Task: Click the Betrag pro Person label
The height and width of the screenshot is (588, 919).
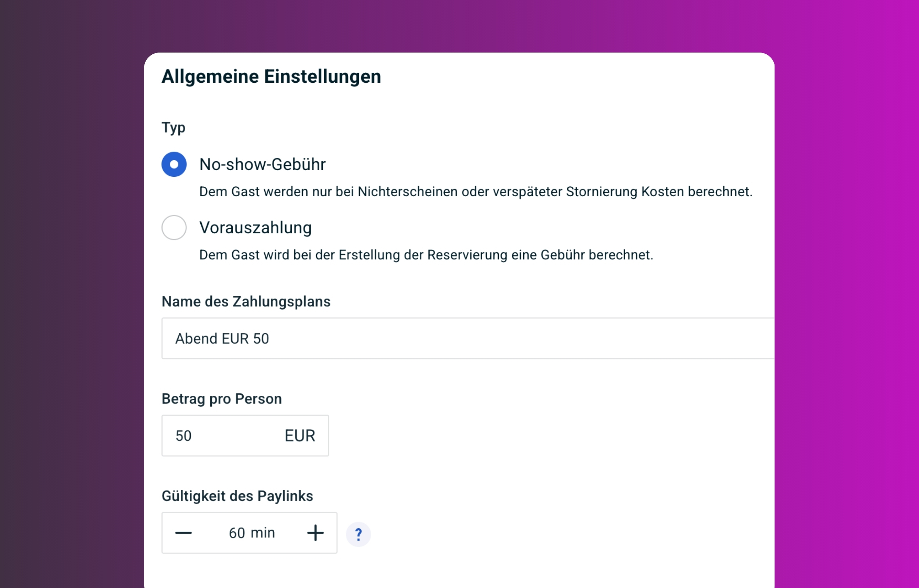Action: click(x=221, y=399)
